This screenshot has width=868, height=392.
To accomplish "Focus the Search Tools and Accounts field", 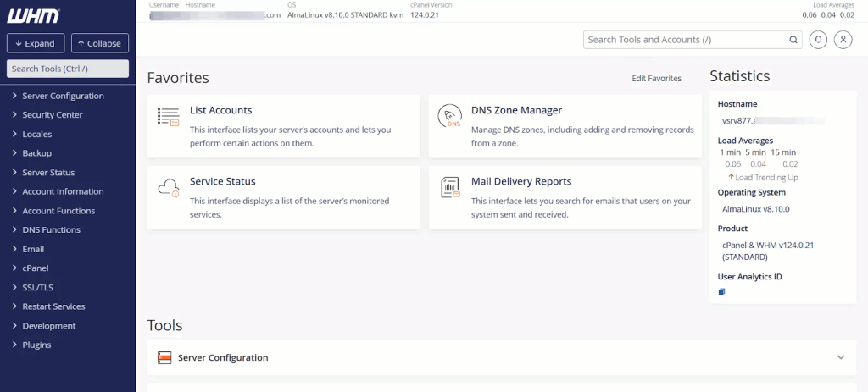I will coord(685,40).
